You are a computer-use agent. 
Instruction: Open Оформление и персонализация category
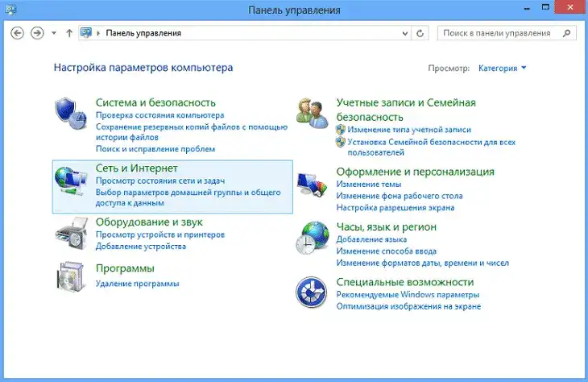coord(415,172)
